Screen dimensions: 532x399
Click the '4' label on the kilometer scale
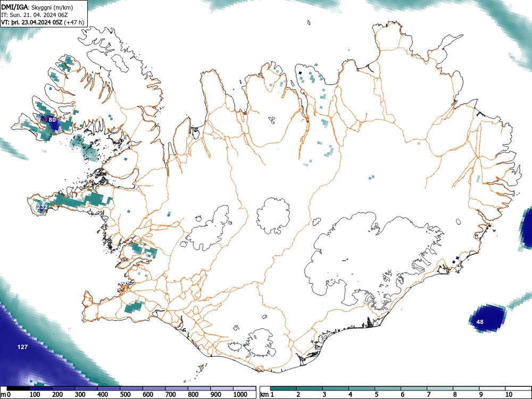coord(350,395)
